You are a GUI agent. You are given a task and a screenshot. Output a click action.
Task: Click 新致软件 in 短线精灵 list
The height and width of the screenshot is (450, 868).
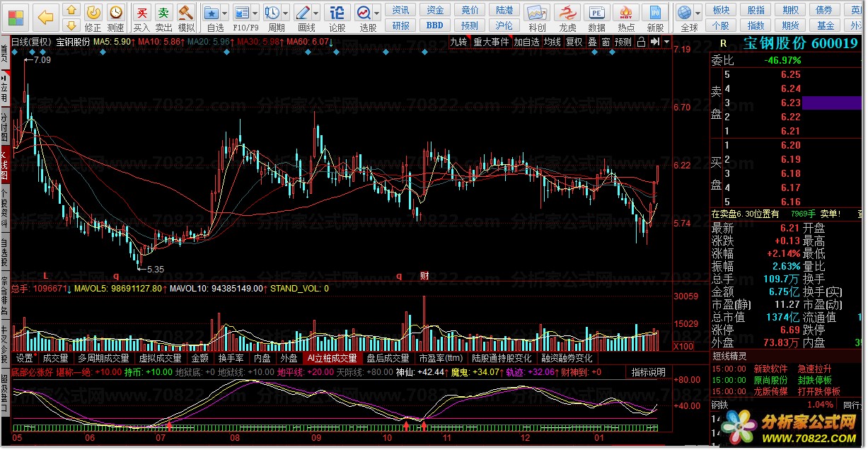coord(771,369)
